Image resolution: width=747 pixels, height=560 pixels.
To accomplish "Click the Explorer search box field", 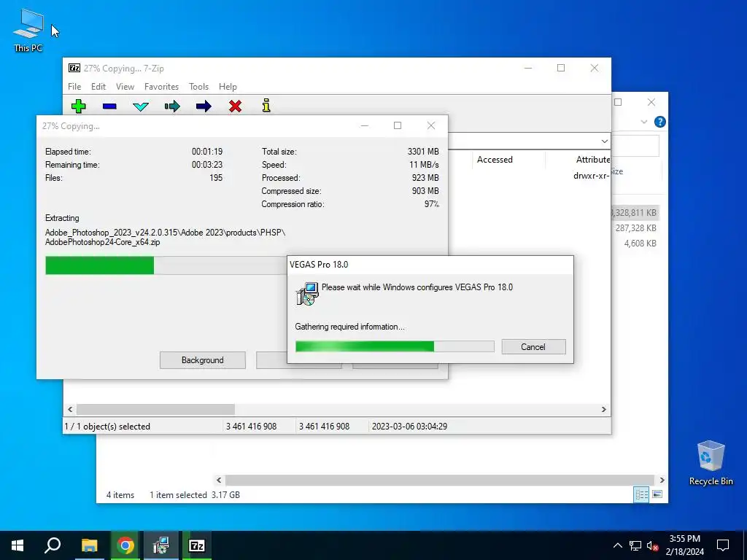I will (635, 146).
